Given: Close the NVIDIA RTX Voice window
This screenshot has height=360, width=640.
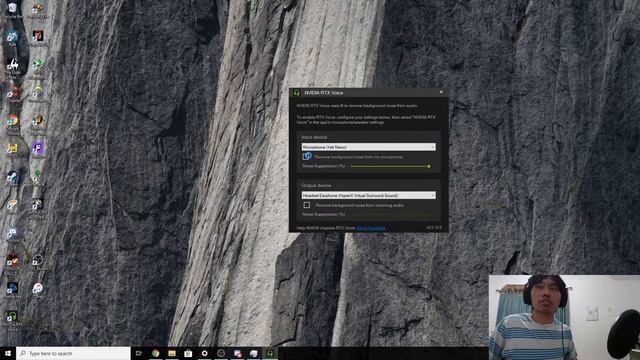Looking at the screenshot, I should point(441,92).
